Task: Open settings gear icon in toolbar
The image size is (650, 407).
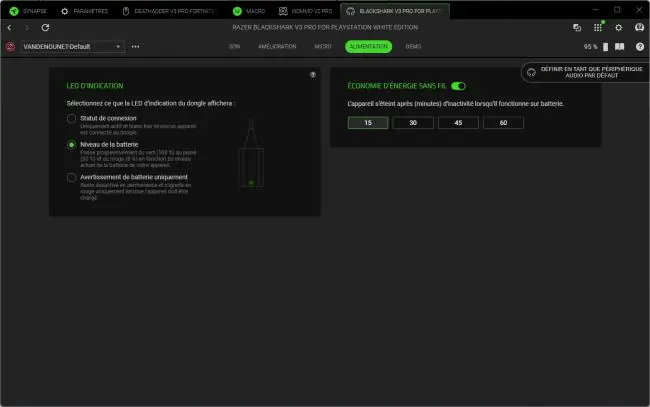Action: (x=618, y=28)
